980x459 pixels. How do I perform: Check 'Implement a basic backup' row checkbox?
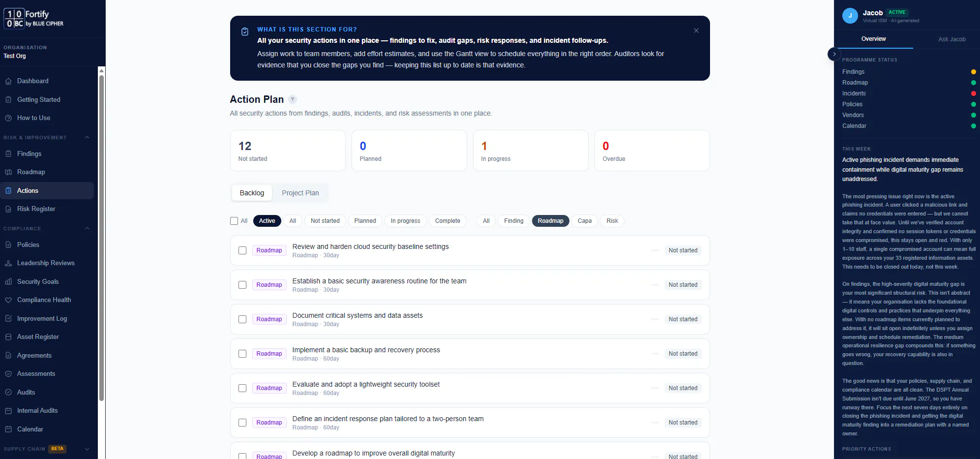[242, 354]
